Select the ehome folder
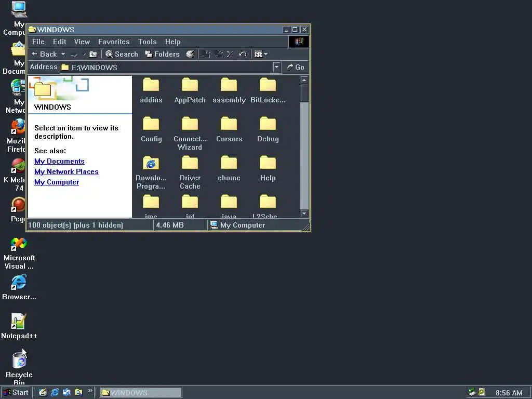This screenshot has height=399, width=532. pos(229,169)
